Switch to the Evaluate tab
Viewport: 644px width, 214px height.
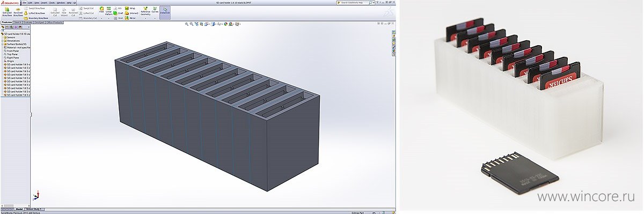[28, 23]
